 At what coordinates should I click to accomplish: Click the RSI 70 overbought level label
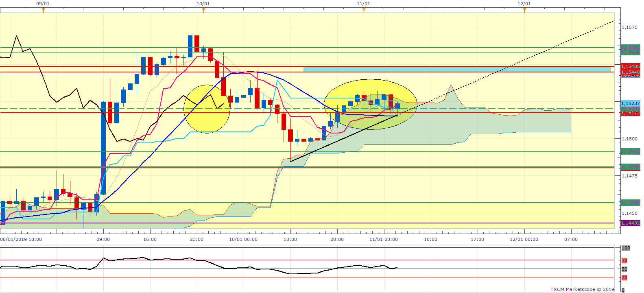pos(624,260)
